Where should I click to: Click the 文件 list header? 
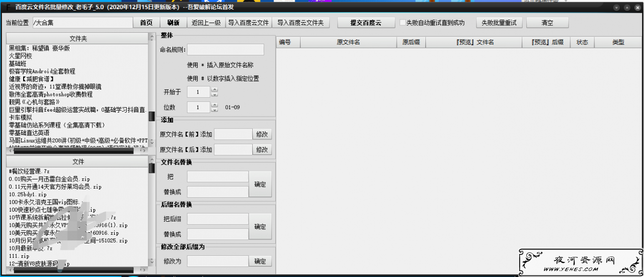coord(77,162)
